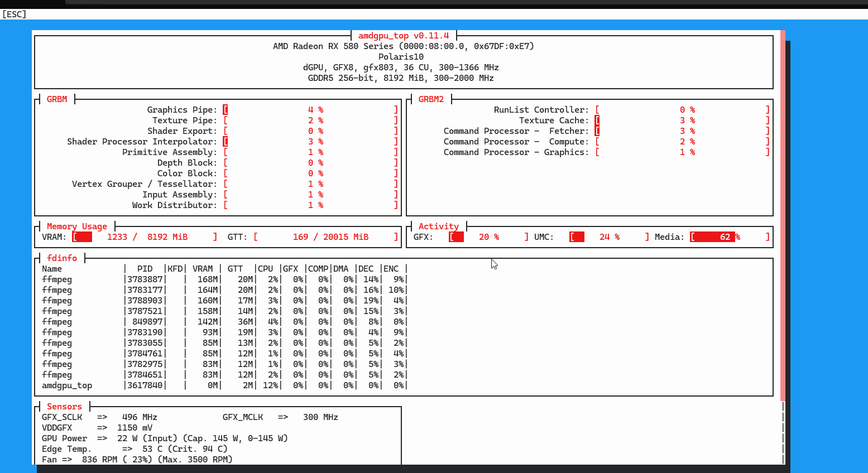Click the Primitive Assembly label
Image resolution: width=868 pixels, height=473 pixels.
[170, 152]
